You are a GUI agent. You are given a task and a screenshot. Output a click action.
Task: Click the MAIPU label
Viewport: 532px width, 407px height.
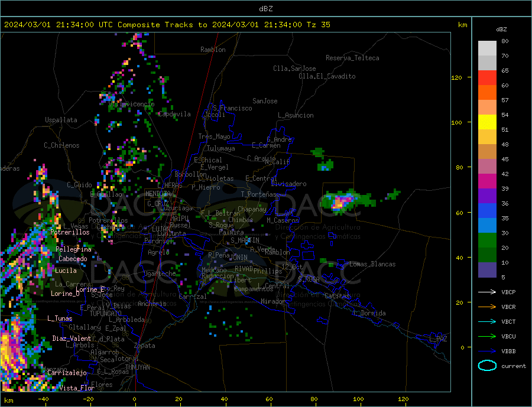[179, 219]
